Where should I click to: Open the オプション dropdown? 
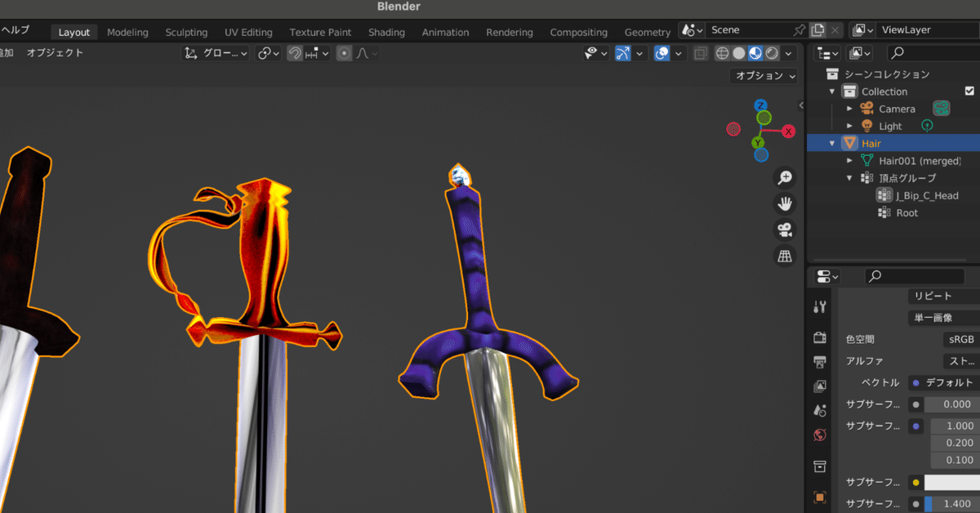(765, 75)
